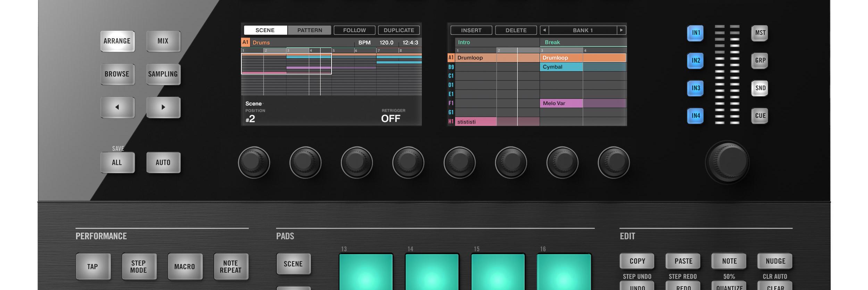This screenshot has width=868, height=290.
Task: Go to next bank arrow
Action: (621, 30)
